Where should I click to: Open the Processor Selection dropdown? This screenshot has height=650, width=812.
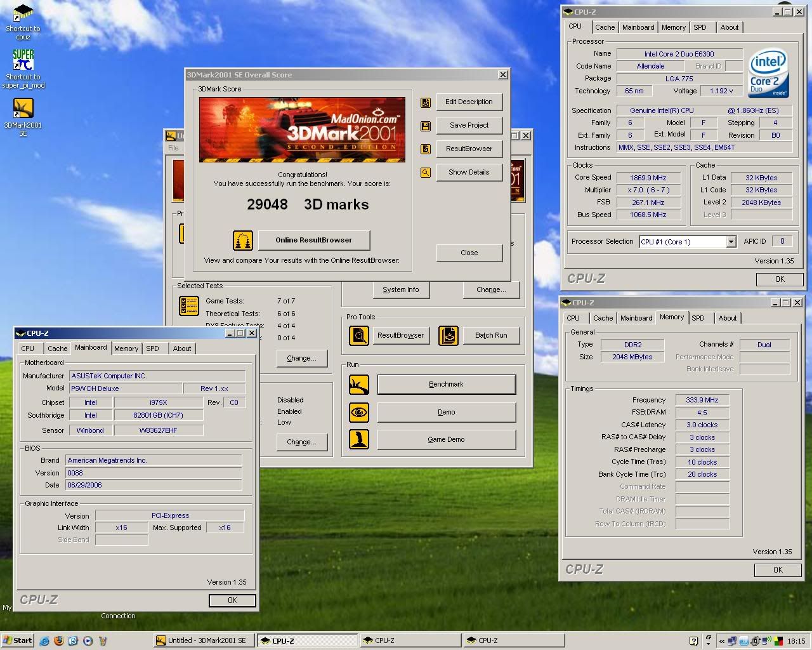point(731,242)
